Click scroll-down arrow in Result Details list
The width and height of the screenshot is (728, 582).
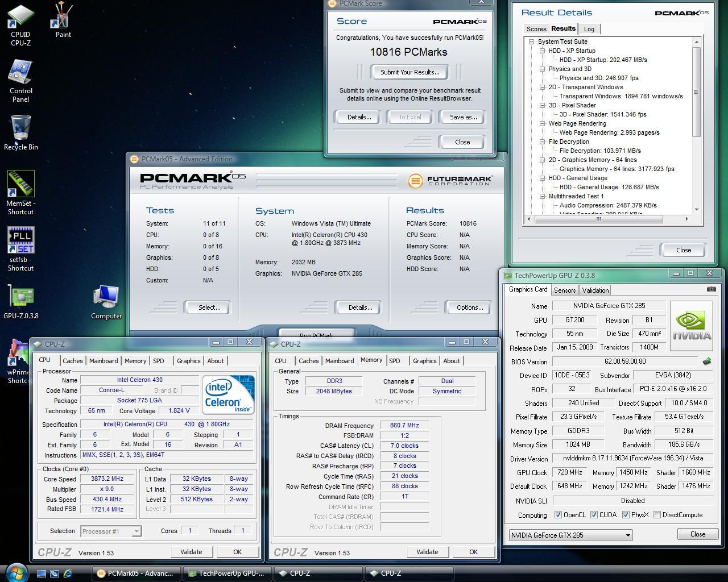point(696,209)
